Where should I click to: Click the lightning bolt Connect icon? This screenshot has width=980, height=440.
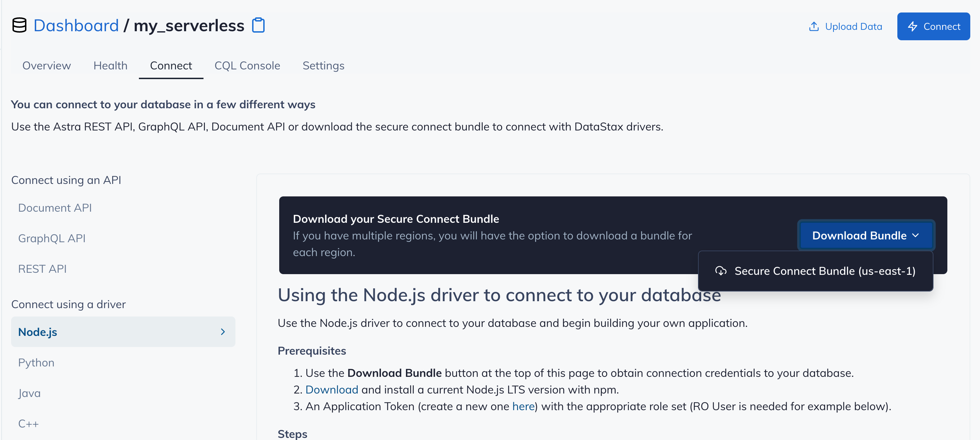(913, 26)
